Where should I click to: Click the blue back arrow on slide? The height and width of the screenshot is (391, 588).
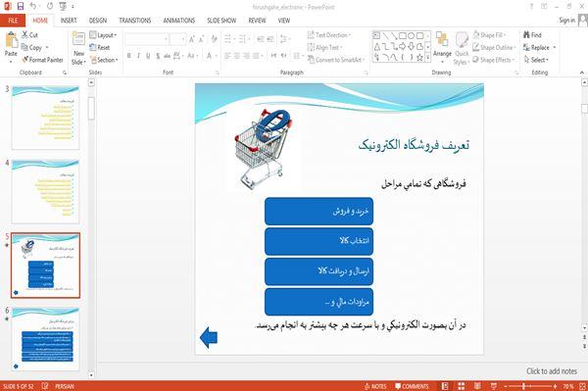209,337
